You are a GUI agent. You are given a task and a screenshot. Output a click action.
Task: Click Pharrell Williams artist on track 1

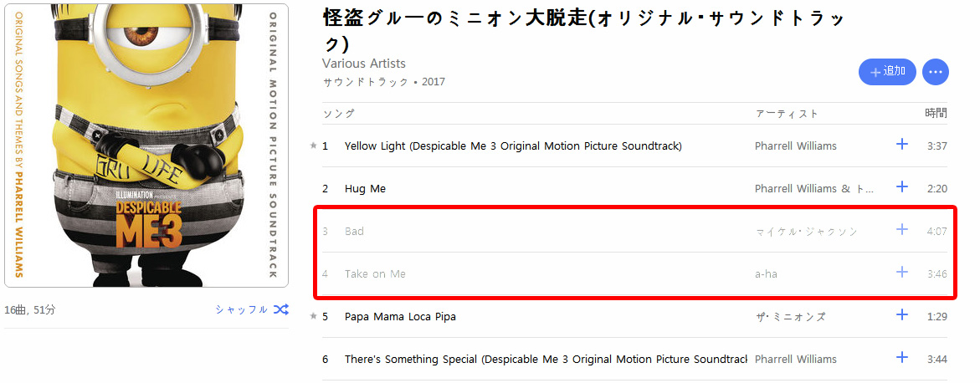[x=795, y=146]
